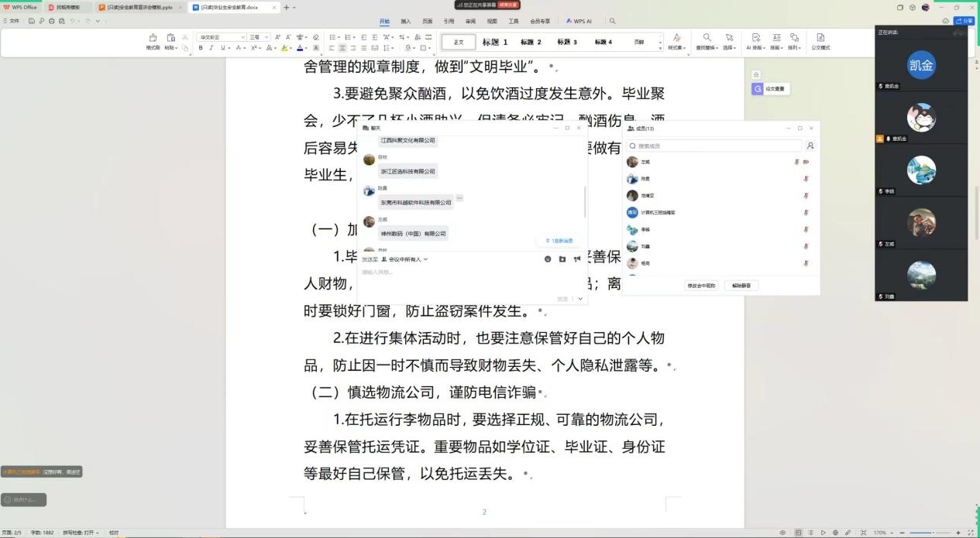This screenshot has height=538, width=980.
Task: Toggle italic text formatting
Action: tap(211, 48)
